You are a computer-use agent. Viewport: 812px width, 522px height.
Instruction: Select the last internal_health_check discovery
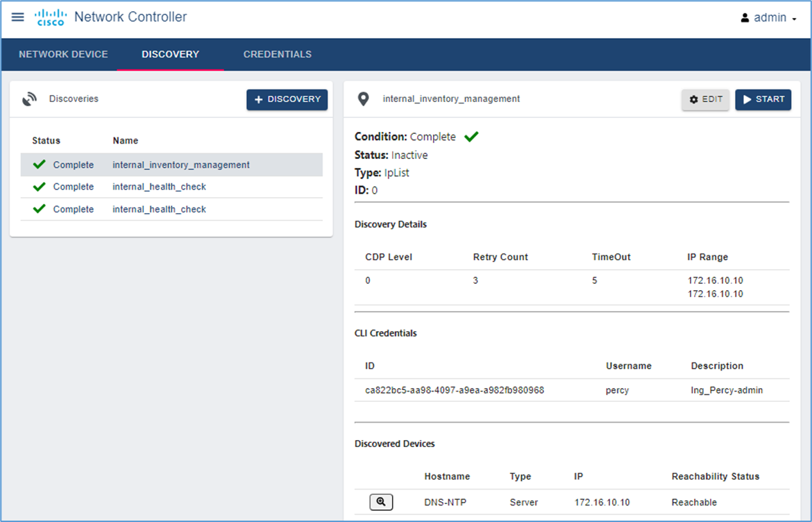[159, 209]
